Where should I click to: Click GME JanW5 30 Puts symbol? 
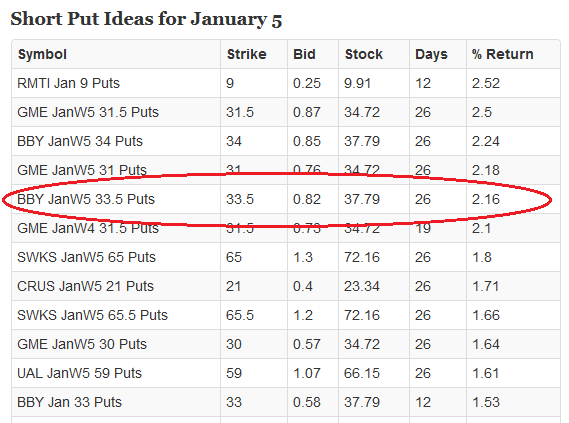tap(82, 344)
